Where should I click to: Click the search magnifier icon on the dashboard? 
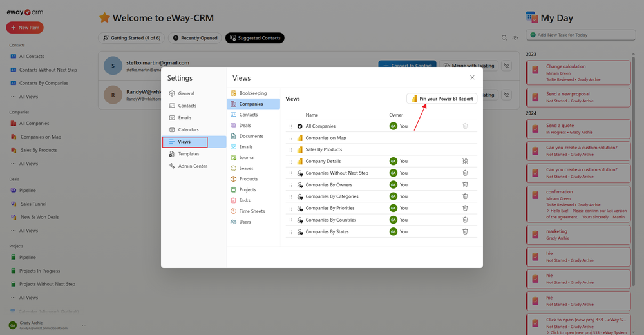click(x=504, y=38)
